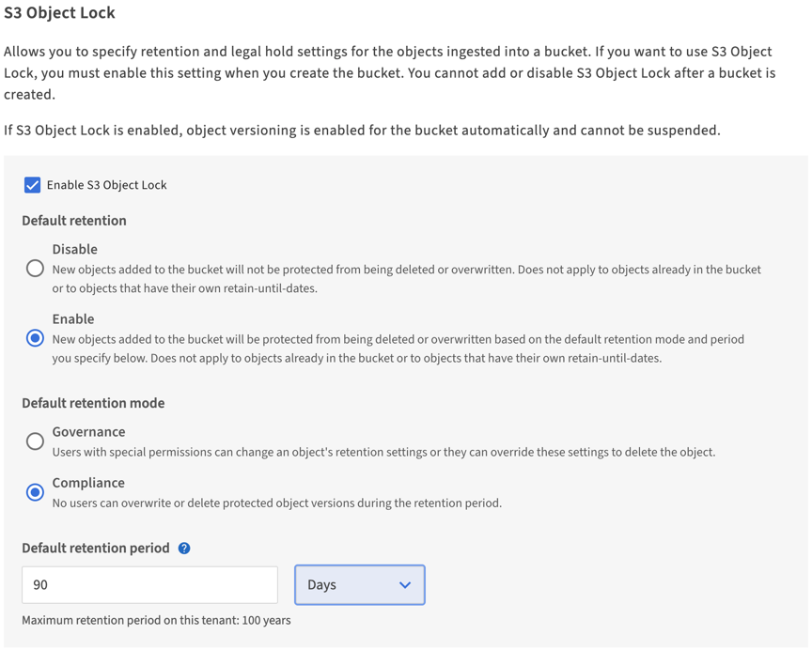The image size is (812, 650).
Task: Click the "S3 Object Lock" section heading
Action: pyautogui.click(x=59, y=13)
